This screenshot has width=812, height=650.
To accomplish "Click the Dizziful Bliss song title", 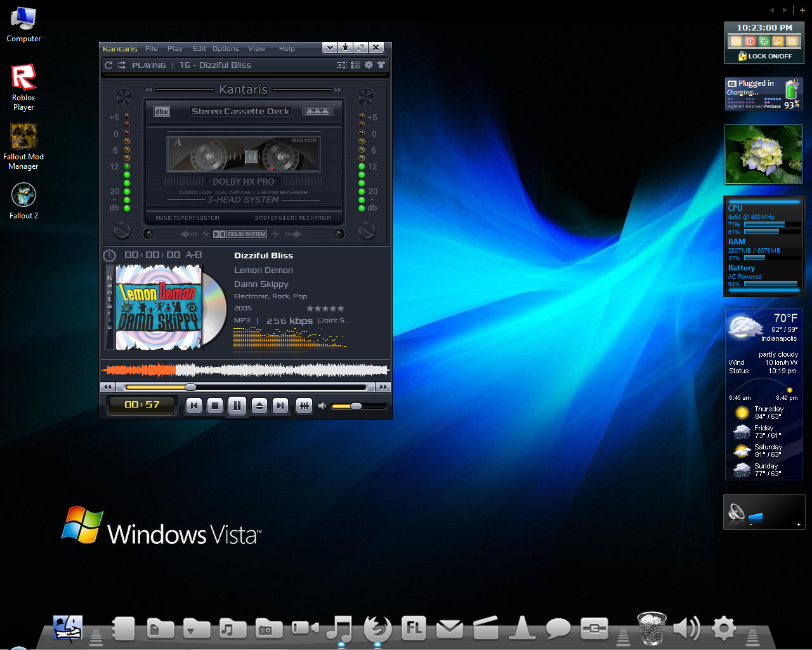I will click(263, 255).
